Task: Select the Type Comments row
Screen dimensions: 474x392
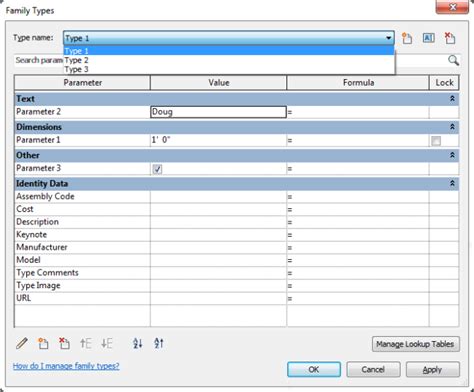Action: point(237,273)
